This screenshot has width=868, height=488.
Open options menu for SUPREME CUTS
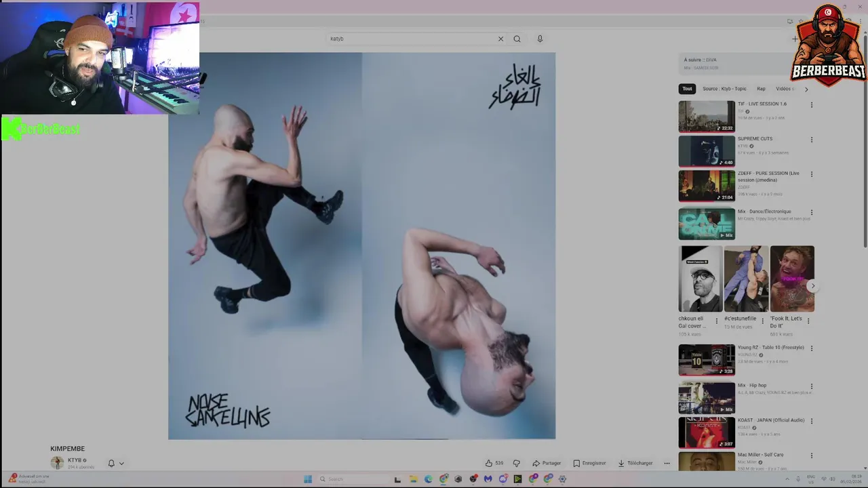811,140
